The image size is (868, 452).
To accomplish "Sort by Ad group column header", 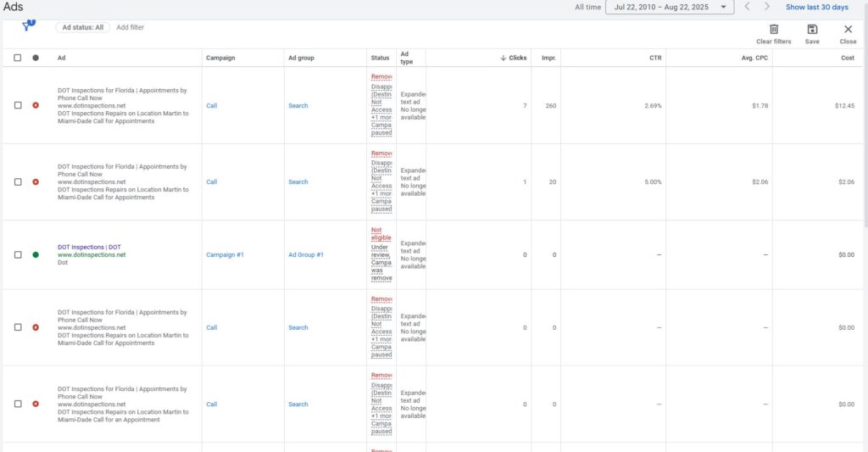I will (301, 58).
